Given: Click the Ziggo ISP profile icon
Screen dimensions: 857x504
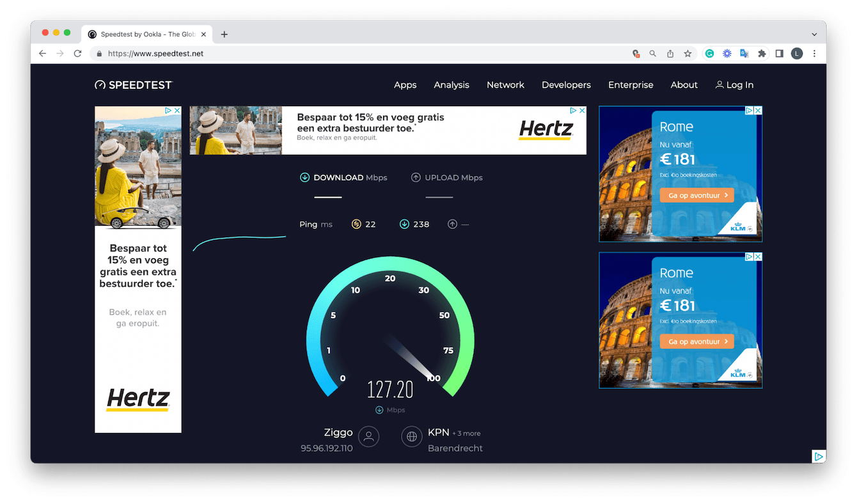Looking at the screenshot, I should 368,436.
